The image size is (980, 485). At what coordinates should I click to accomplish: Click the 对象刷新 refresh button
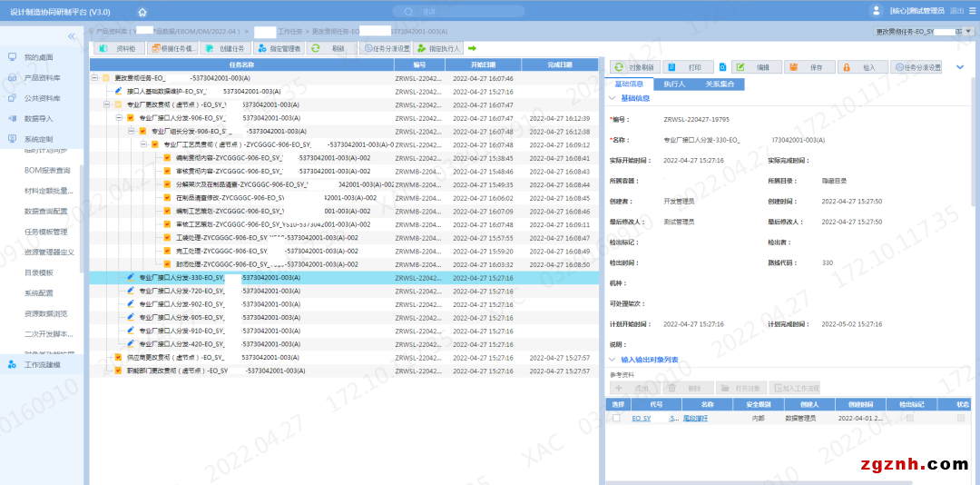633,67
